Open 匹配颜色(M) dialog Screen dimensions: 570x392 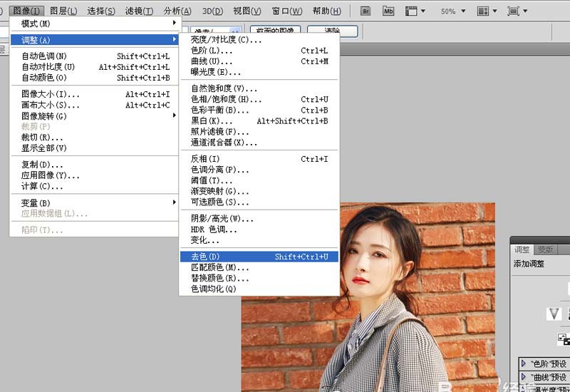tap(259, 268)
